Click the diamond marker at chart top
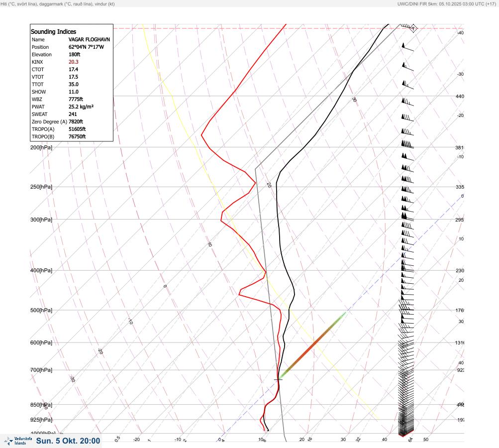Viewport: 499px width, 448px height. 413,28
